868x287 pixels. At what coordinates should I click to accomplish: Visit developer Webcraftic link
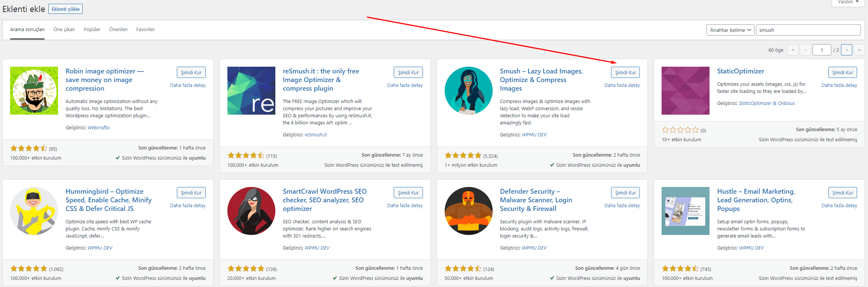[99, 128]
